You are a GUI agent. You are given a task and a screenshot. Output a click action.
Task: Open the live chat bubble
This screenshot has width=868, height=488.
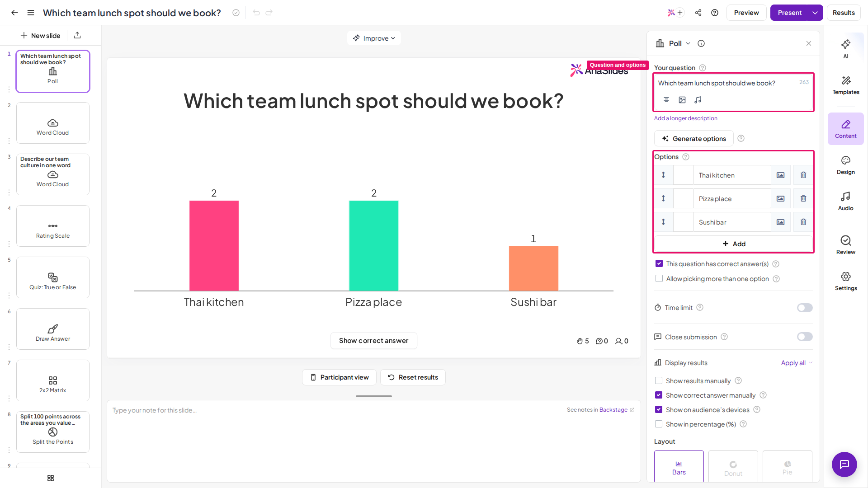click(844, 464)
